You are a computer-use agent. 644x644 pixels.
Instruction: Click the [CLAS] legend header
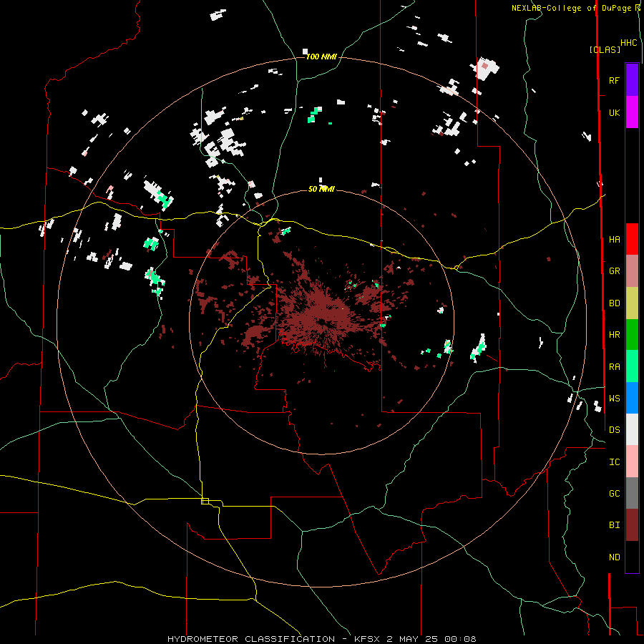coord(605,49)
